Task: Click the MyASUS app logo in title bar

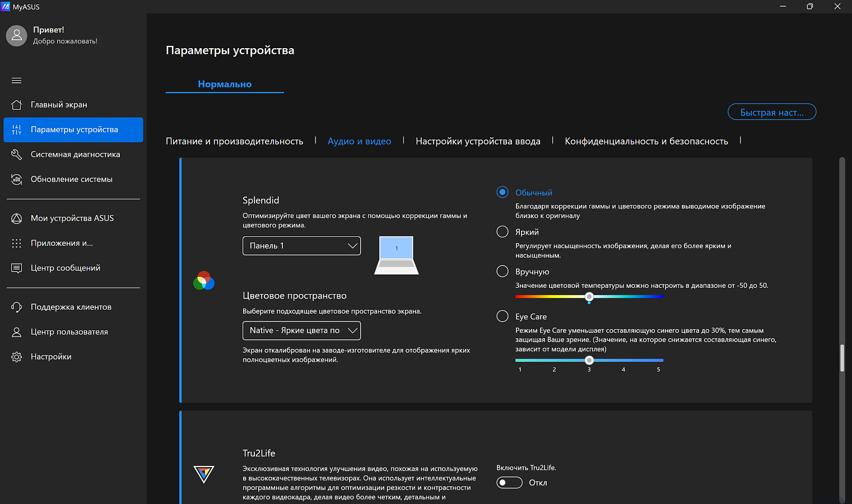Action: pos(6,7)
